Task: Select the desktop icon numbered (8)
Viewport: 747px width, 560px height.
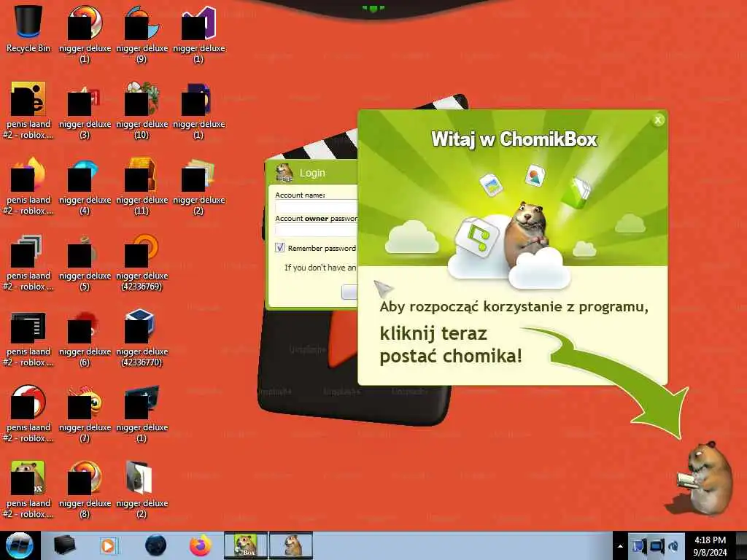Action: pos(85,489)
